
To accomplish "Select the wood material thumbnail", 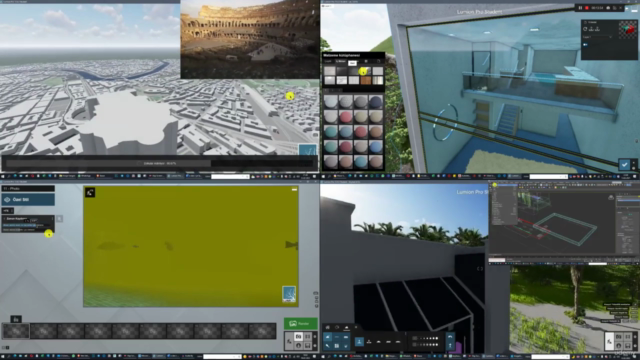I will 366,80.
